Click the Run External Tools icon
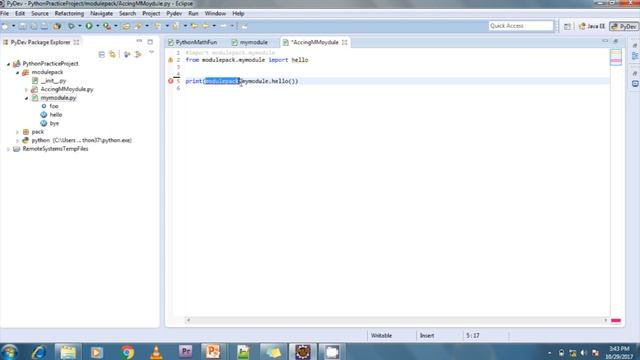Screen dimensions: 640x360 tap(107, 26)
